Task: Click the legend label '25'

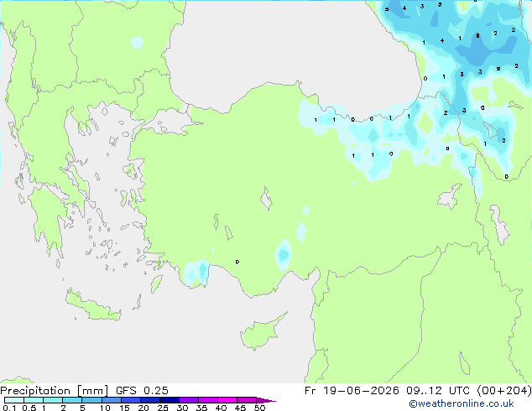Action: [163, 408]
